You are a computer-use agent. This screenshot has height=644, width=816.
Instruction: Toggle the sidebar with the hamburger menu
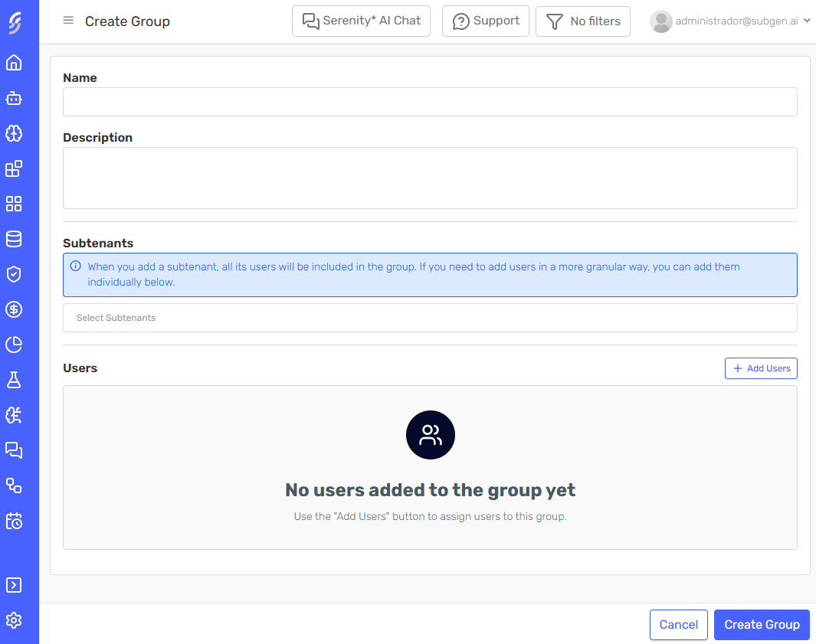pos(68,21)
